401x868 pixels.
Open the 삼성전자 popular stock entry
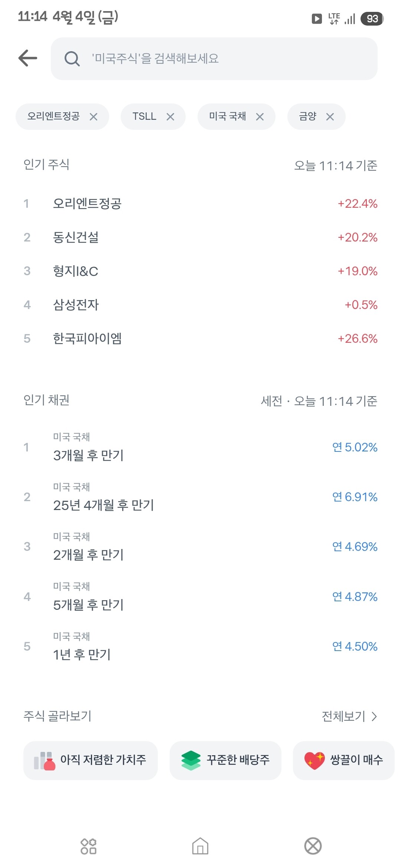pos(76,305)
